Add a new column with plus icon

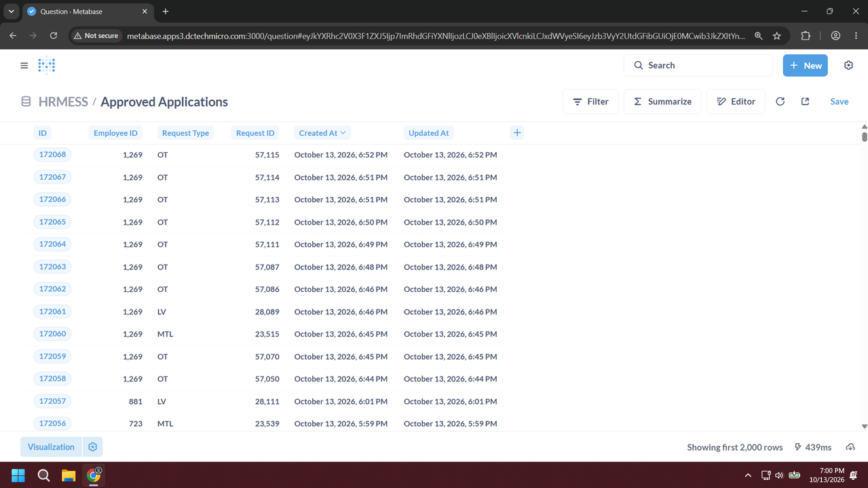coord(517,133)
